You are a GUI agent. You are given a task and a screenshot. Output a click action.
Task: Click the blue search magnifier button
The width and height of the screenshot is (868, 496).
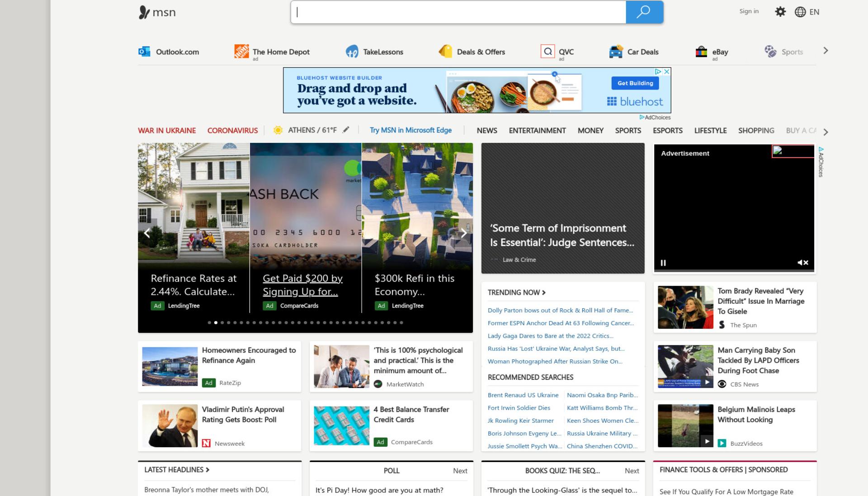pos(644,12)
